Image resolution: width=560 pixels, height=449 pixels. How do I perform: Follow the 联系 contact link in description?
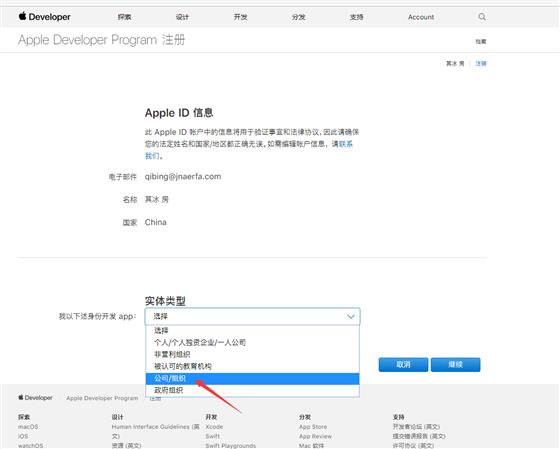point(346,144)
